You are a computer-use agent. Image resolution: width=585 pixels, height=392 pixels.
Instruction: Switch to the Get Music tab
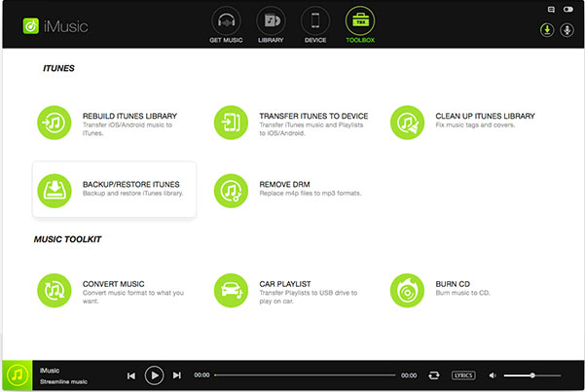[226, 24]
